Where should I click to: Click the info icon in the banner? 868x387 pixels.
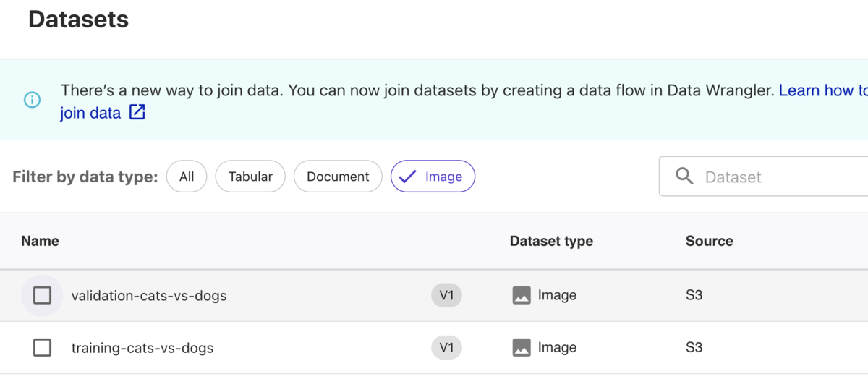(x=32, y=100)
